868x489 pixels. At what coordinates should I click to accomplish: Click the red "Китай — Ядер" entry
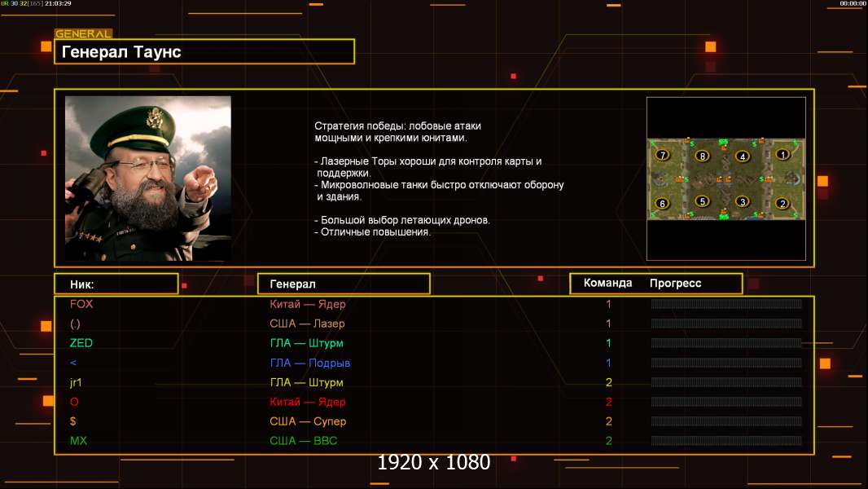click(307, 402)
